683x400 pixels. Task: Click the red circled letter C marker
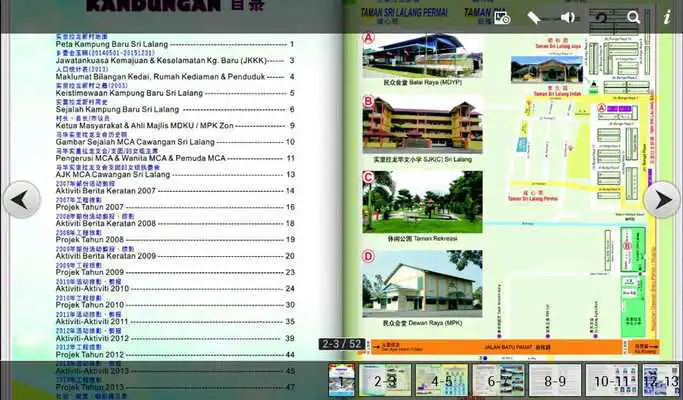click(369, 177)
